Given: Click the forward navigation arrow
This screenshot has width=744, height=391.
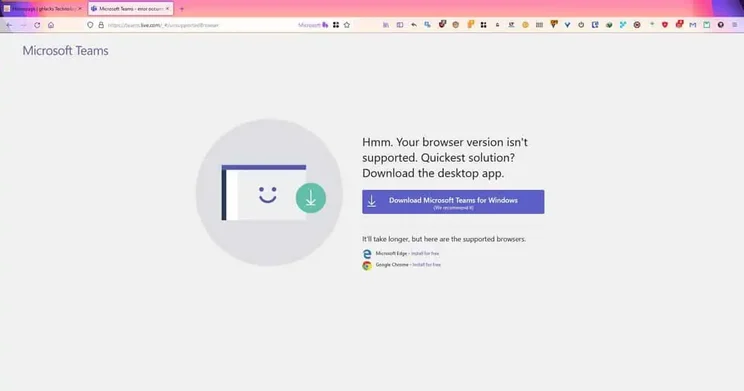Looking at the screenshot, I should click(23, 25).
